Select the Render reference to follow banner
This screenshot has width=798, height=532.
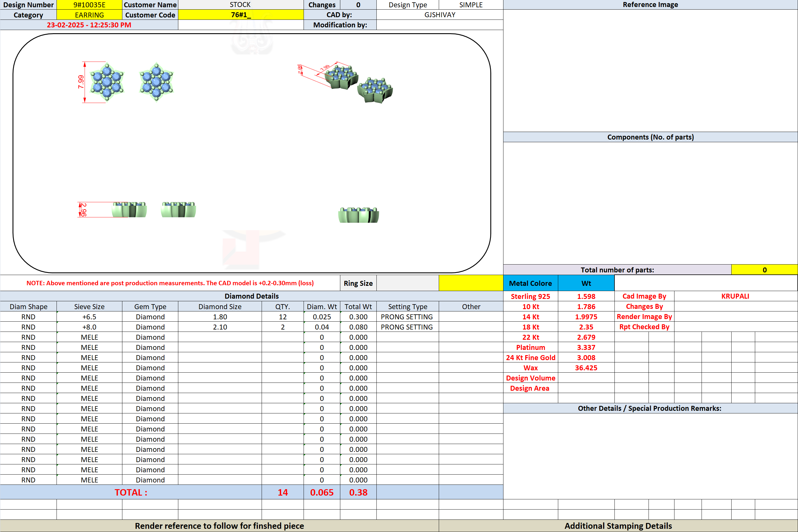[x=219, y=526]
